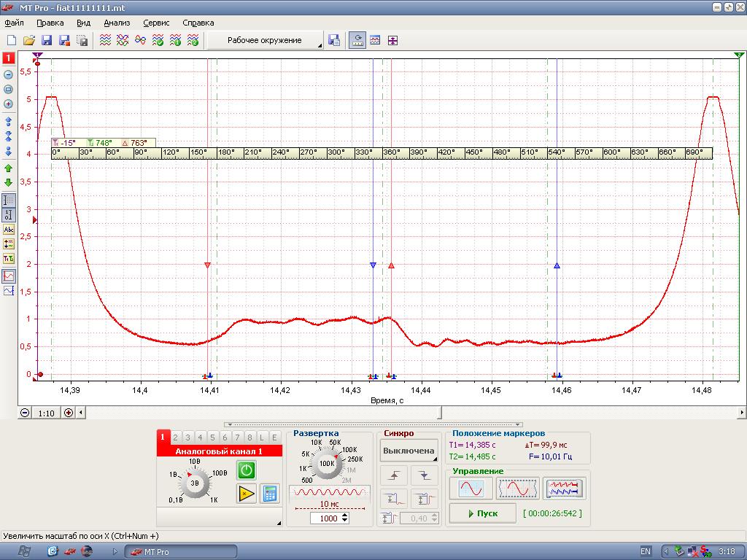Click the Abc labels icon in left toolbar
This screenshot has width=747, height=560.
9,230
